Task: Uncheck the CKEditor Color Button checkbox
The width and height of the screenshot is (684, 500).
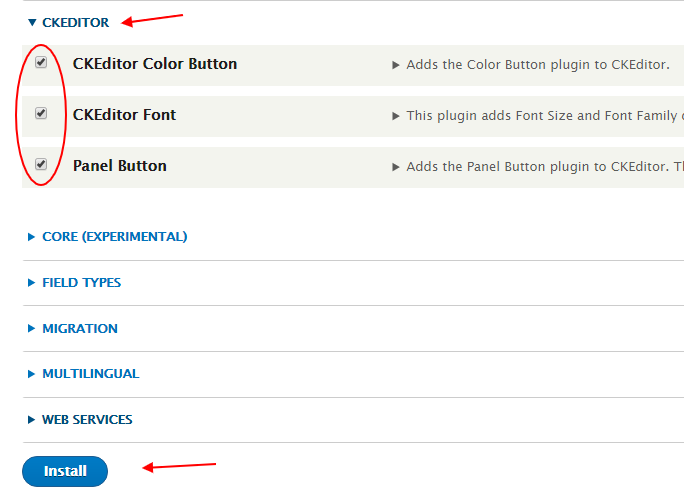Action: 41,62
